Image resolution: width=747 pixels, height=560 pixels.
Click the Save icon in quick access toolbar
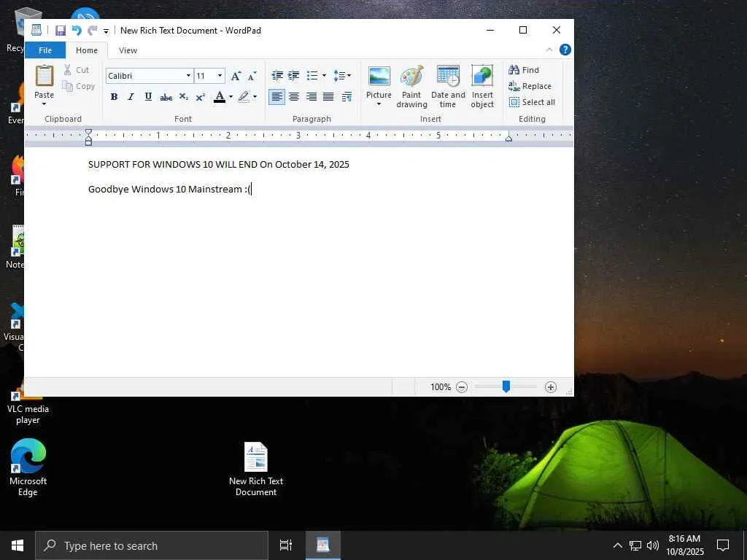click(61, 31)
